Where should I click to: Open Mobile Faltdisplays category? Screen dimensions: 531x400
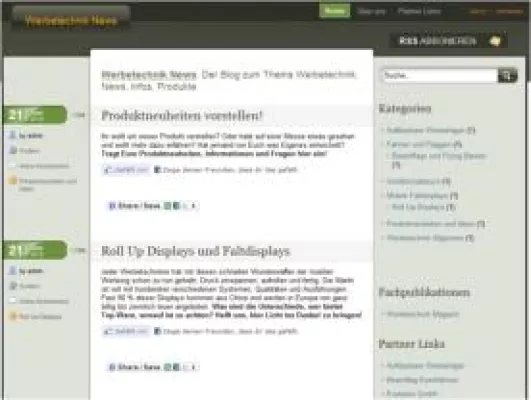(x=417, y=195)
